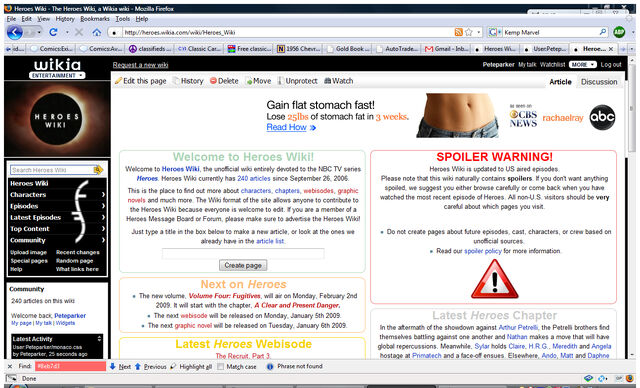Activate Highlight all in Find bar
The width and height of the screenshot is (640, 388).
tap(191, 367)
